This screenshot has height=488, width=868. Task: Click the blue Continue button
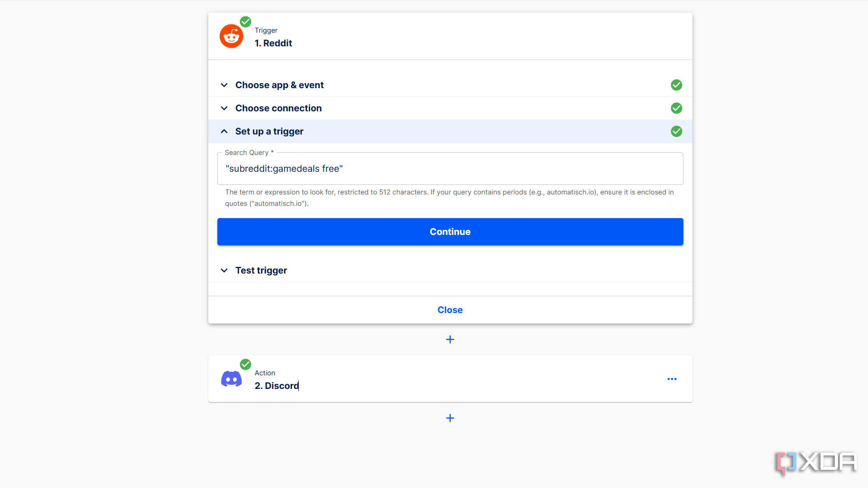[x=450, y=232]
